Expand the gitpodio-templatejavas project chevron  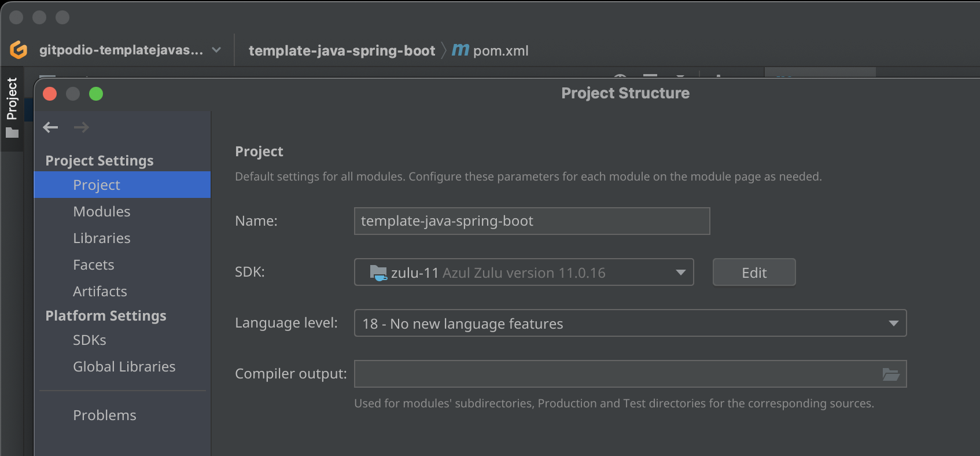click(216, 50)
